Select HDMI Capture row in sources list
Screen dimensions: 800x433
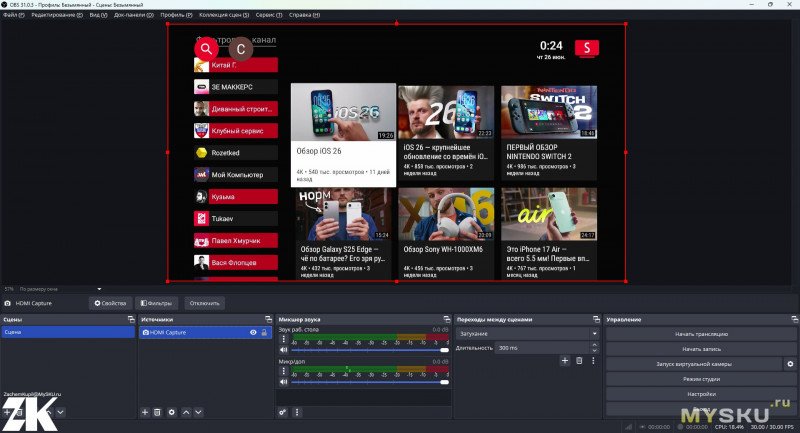205,332
